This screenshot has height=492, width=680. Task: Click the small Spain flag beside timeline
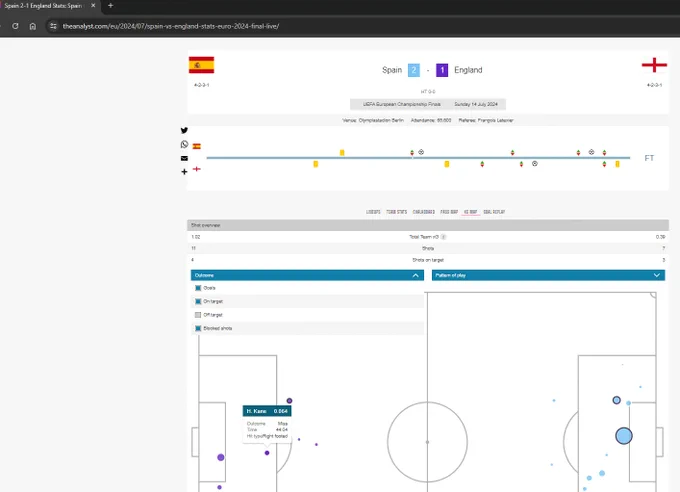[196, 146]
